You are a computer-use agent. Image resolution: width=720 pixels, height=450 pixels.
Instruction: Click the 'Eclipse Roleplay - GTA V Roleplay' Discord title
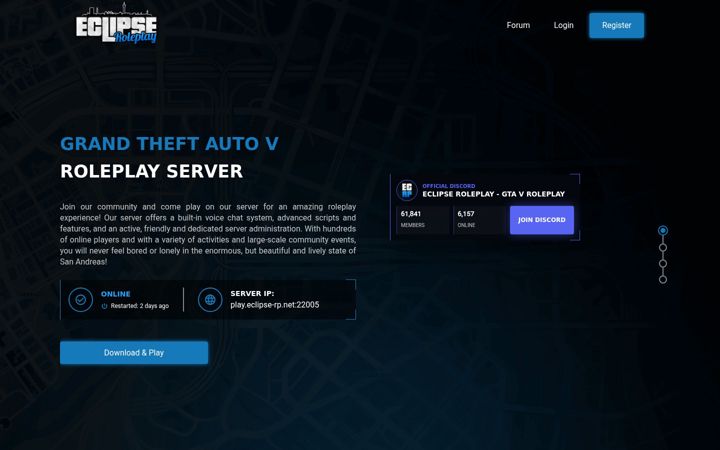(494, 194)
